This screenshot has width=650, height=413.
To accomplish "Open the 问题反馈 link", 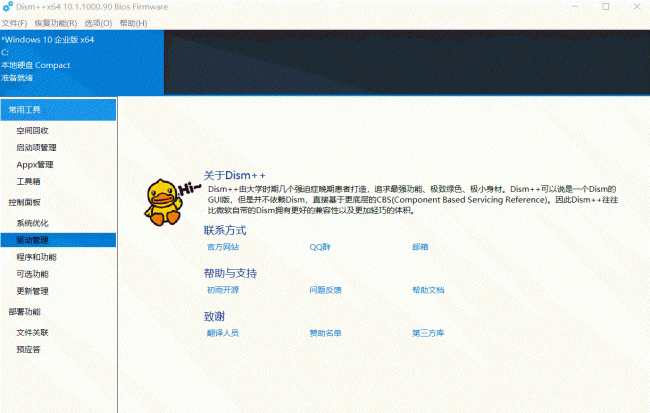I will (325, 290).
